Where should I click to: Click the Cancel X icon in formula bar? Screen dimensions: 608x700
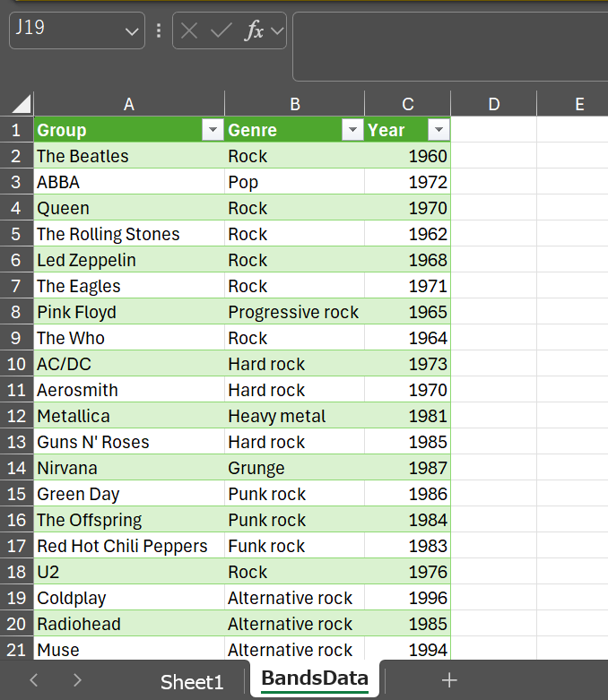[189, 30]
